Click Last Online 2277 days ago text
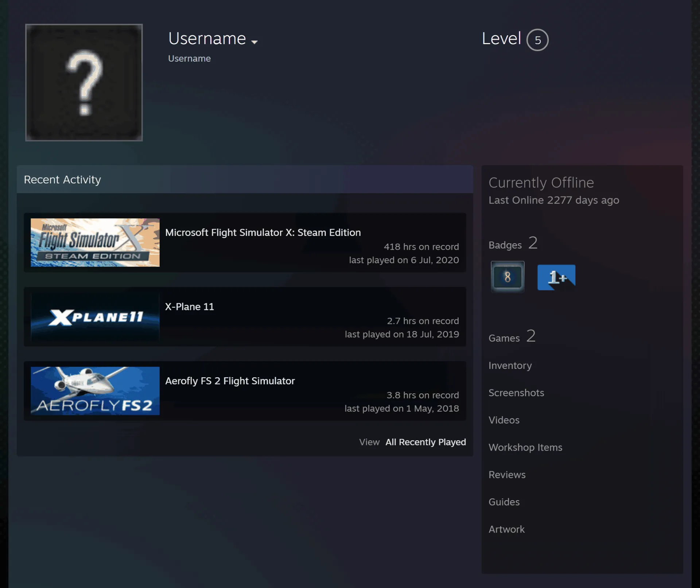Screen dimensions: 700x588 [554, 200]
